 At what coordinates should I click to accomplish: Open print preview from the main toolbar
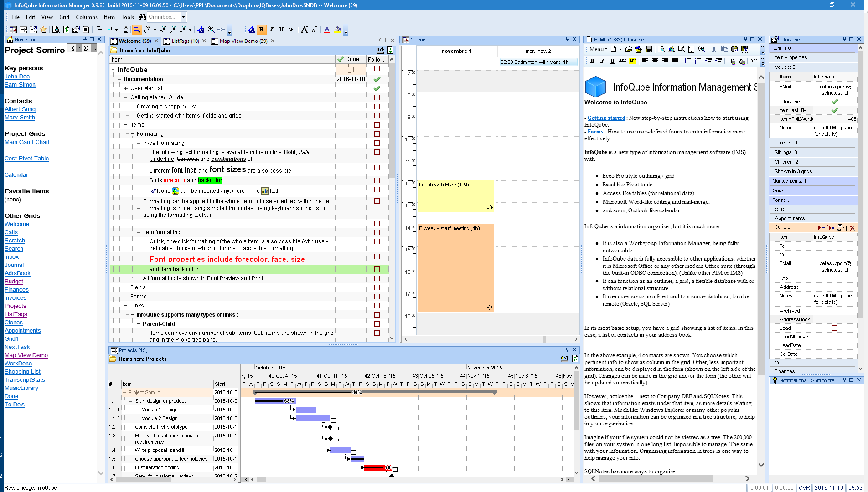pos(56,30)
